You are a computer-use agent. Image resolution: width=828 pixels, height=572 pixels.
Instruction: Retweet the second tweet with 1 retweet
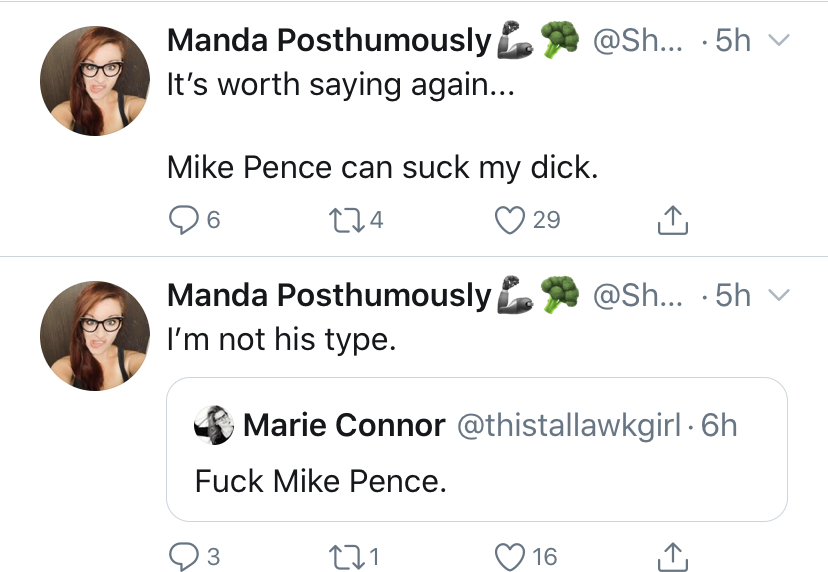point(346,557)
